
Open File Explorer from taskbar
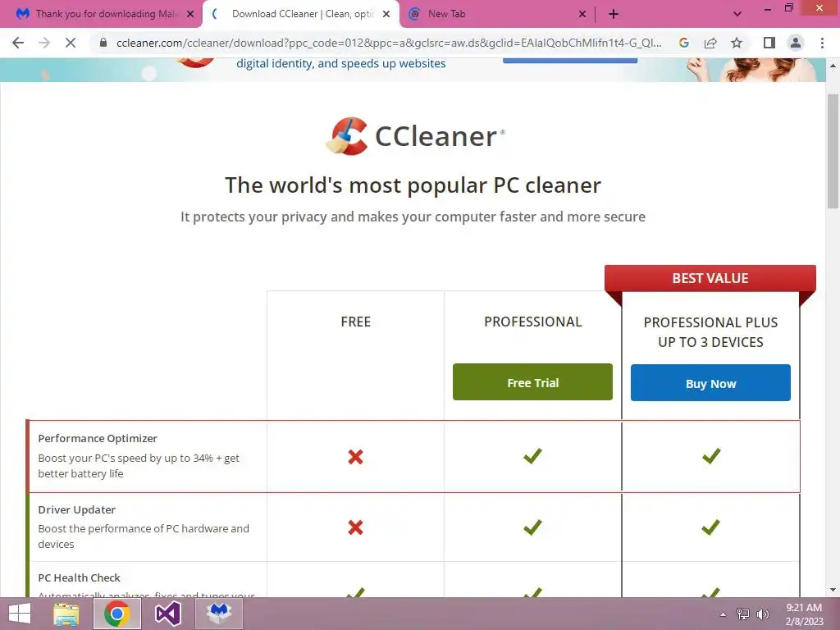(66, 614)
